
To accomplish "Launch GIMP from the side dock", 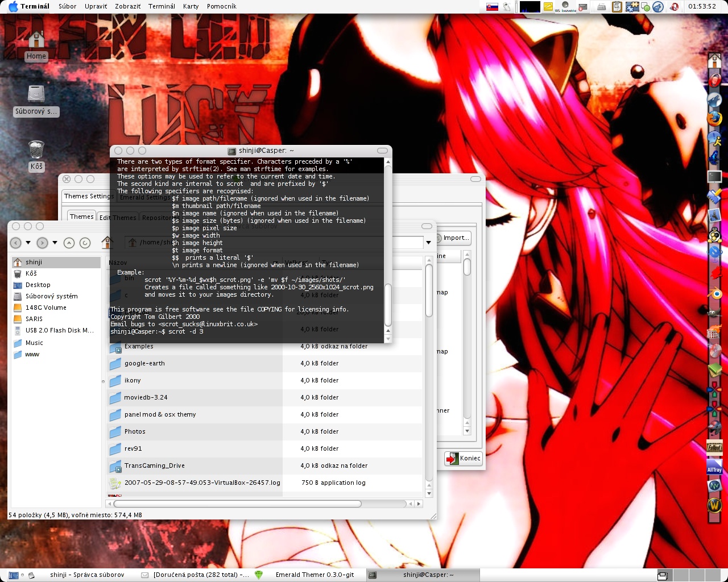I will click(x=715, y=312).
